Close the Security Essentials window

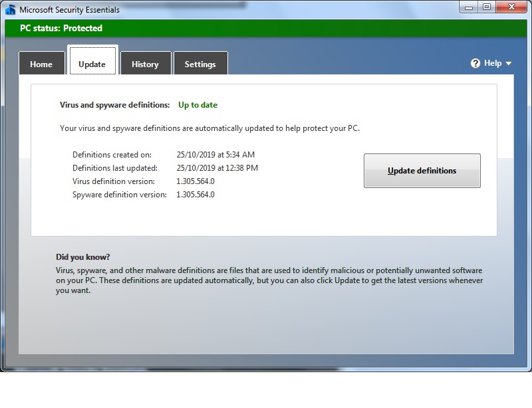tap(512, 7)
